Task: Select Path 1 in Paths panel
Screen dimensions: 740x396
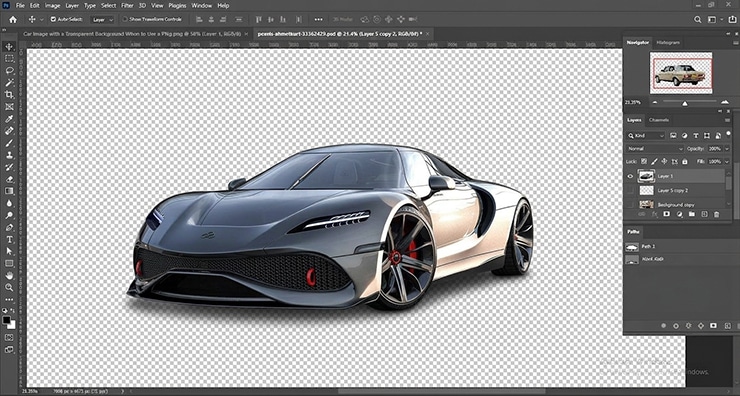Action: [x=680, y=246]
